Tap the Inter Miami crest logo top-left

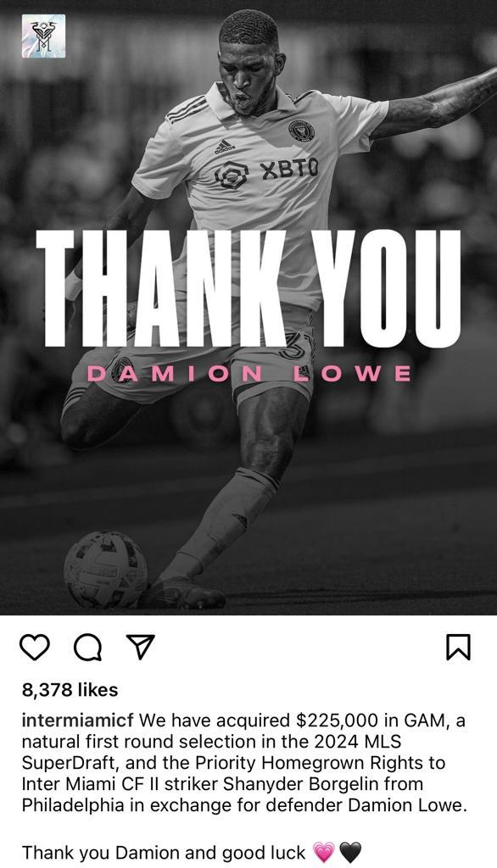coord(43,36)
